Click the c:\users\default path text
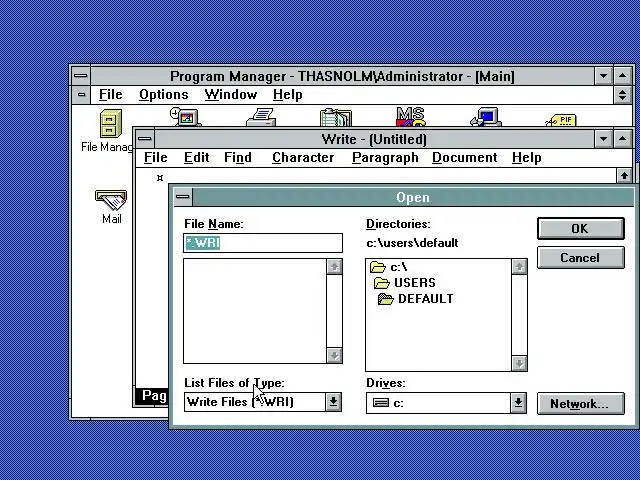The width and height of the screenshot is (640, 480). [412, 243]
